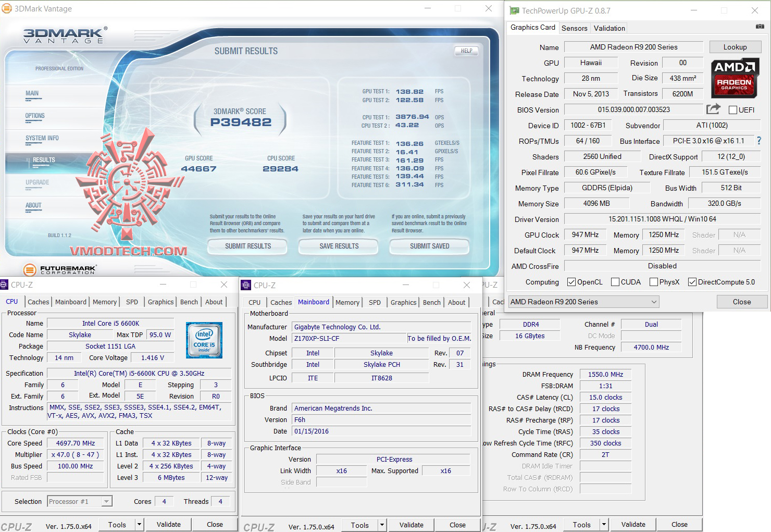
Task: Open the Graphics tab in the CPU-Z Mainboard window
Action: (404, 302)
